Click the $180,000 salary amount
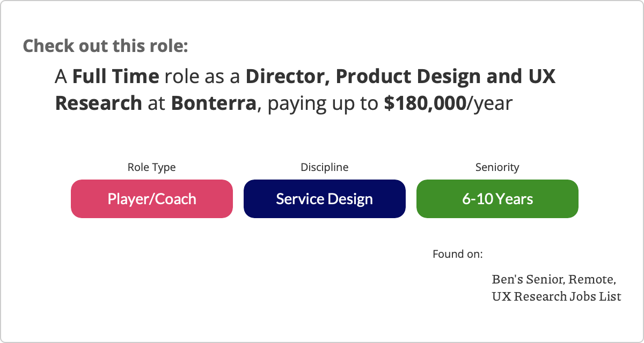644x343 pixels. coord(425,103)
